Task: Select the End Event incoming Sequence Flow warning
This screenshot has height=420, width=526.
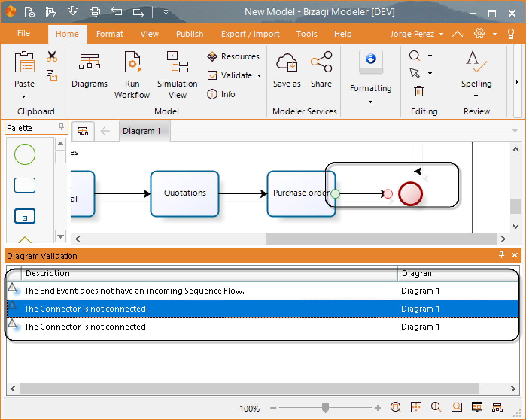Action: [x=263, y=291]
